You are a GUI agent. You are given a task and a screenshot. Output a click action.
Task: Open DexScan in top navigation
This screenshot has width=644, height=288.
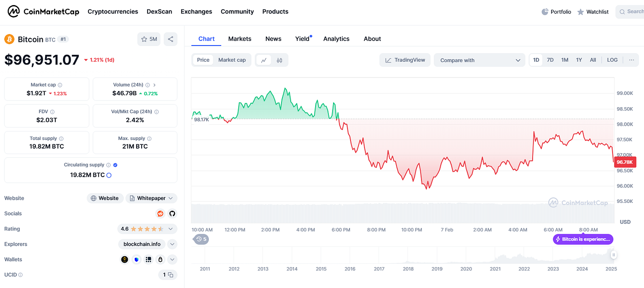159,12
